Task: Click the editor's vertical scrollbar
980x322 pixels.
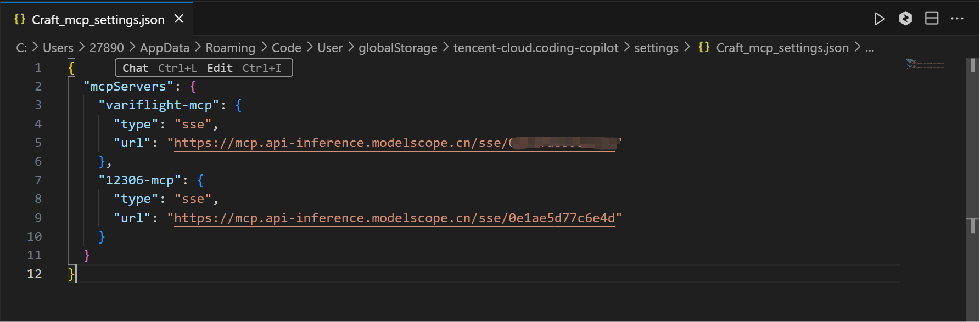Action: pyautogui.click(x=972, y=165)
